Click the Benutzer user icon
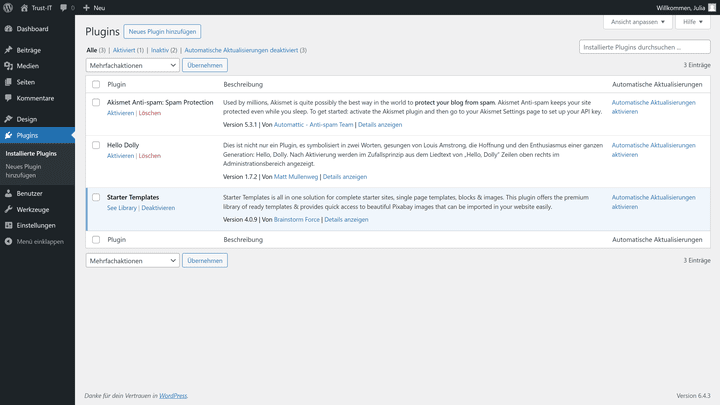The height and width of the screenshot is (405, 720). [8, 193]
